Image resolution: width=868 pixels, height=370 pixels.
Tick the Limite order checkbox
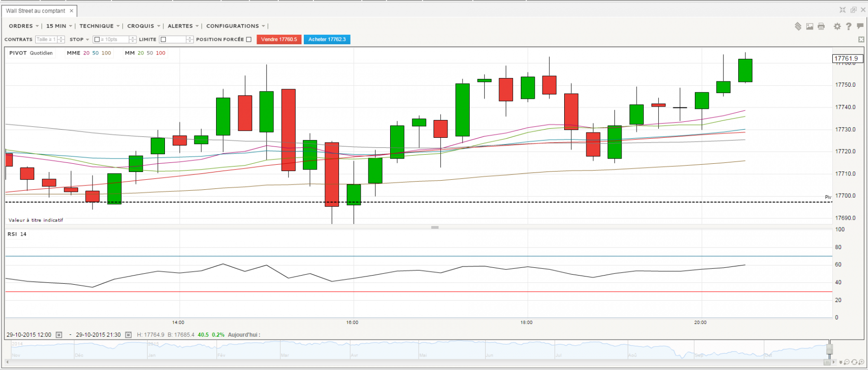coord(163,40)
